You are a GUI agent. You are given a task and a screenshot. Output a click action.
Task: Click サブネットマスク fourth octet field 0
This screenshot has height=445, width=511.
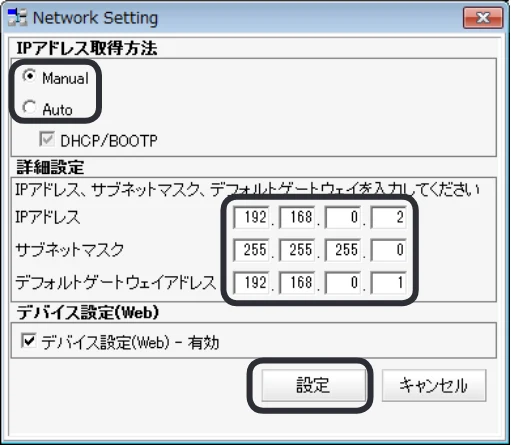coord(388,250)
